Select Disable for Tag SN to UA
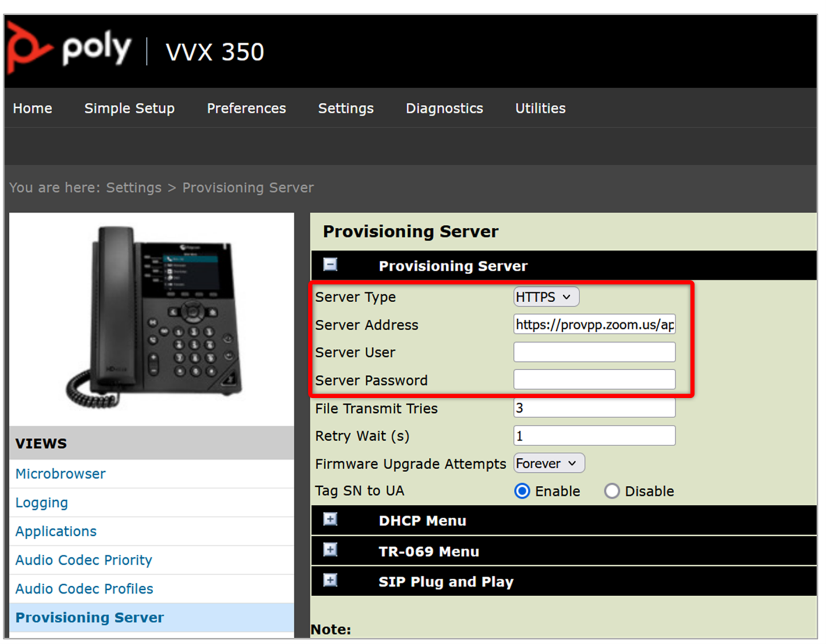 pyautogui.click(x=612, y=491)
